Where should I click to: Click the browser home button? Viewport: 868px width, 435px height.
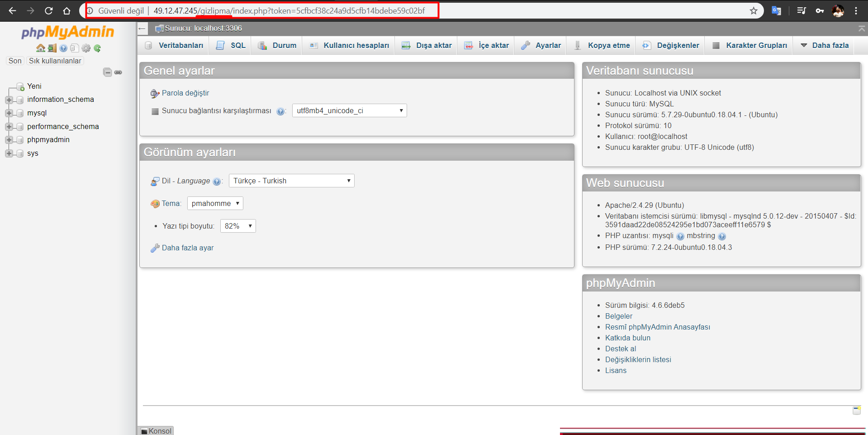click(66, 10)
